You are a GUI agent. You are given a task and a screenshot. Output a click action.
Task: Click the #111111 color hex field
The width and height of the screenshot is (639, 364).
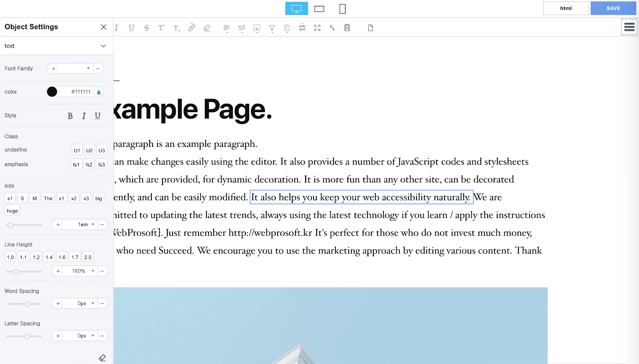(x=76, y=92)
